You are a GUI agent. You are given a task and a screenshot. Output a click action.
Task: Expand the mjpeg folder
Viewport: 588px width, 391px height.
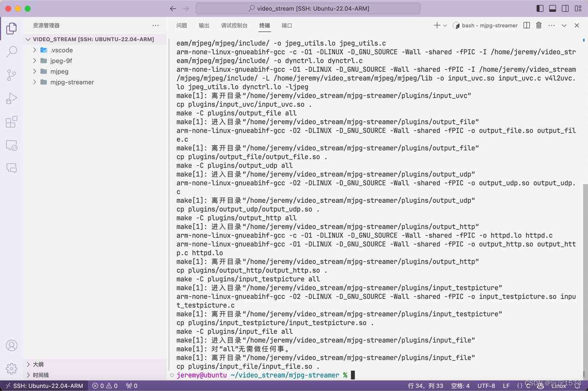coord(95,71)
